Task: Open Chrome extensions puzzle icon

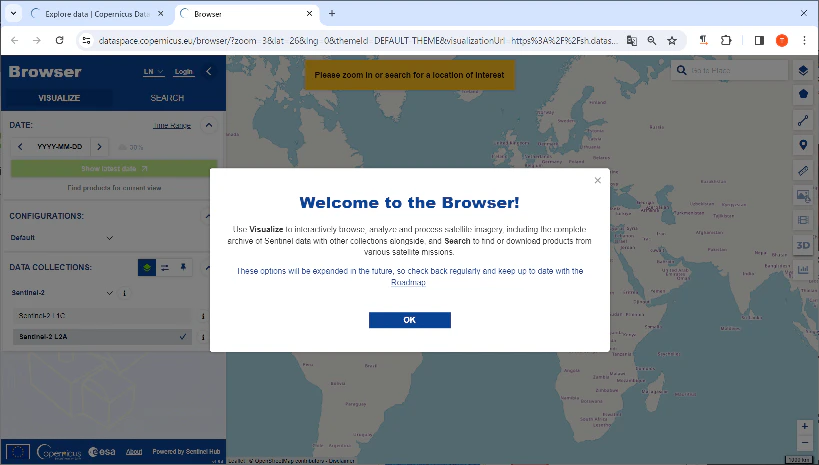Action: pyautogui.click(x=726, y=40)
